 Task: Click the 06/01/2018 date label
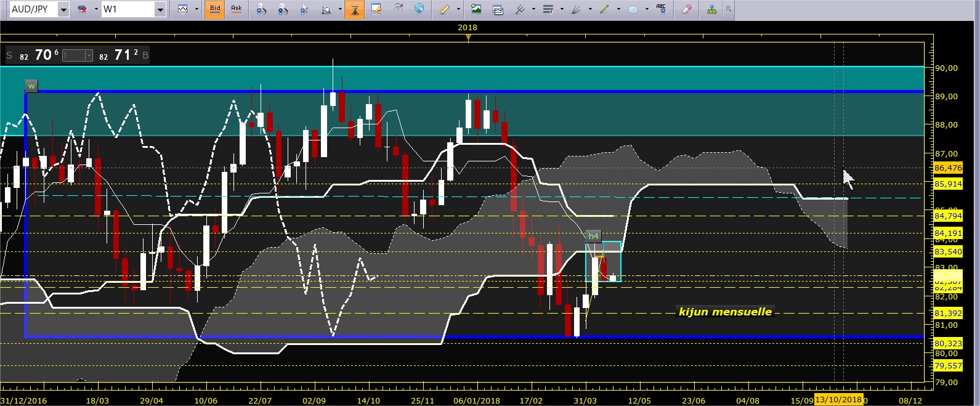477,400
